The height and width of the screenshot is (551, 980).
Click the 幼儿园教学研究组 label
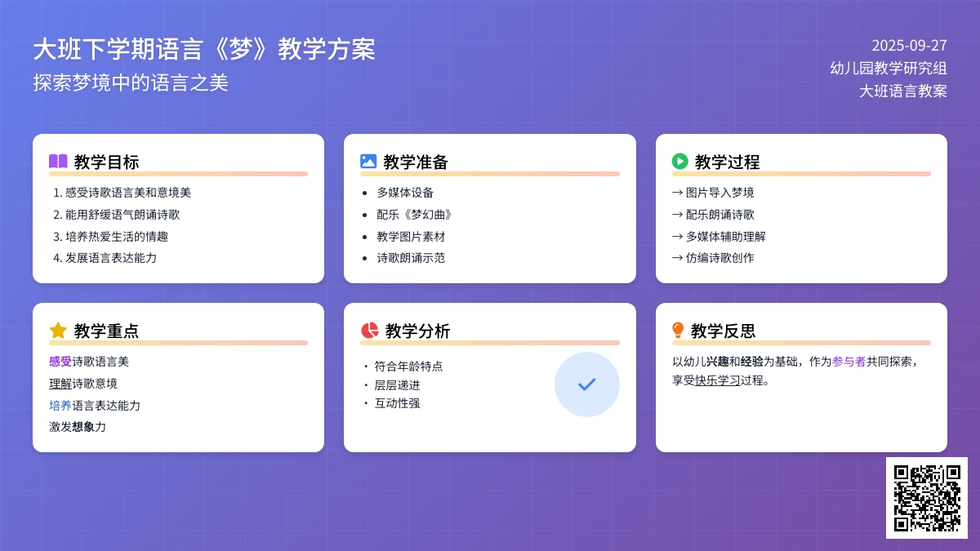point(889,69)
